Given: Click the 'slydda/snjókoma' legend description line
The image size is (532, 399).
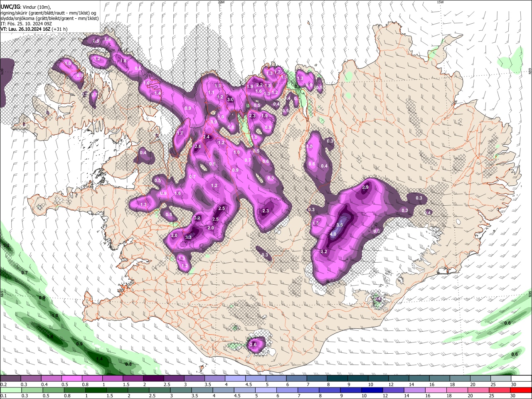Looking at the screenshot, I should [49, 18].
